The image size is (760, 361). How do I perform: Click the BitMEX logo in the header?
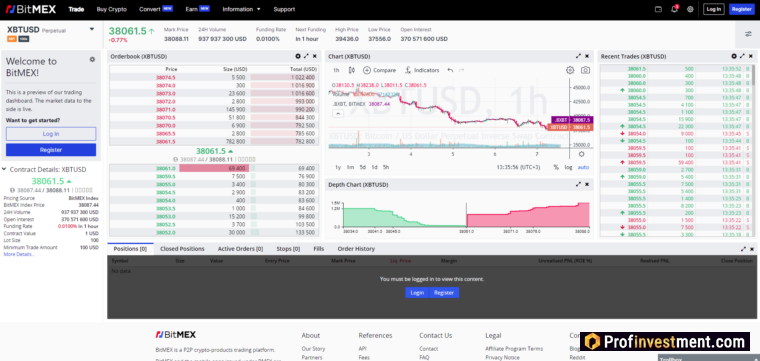(30, 9)
